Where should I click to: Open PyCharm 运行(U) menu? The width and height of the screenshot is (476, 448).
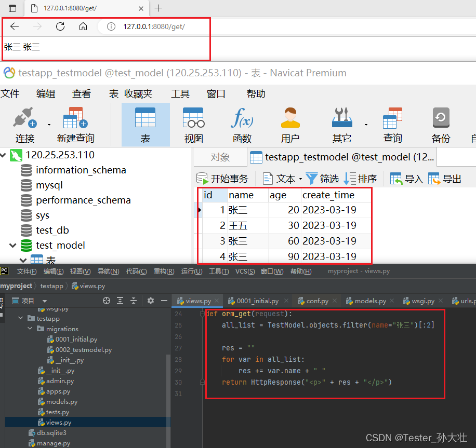[x=192, y=271]
